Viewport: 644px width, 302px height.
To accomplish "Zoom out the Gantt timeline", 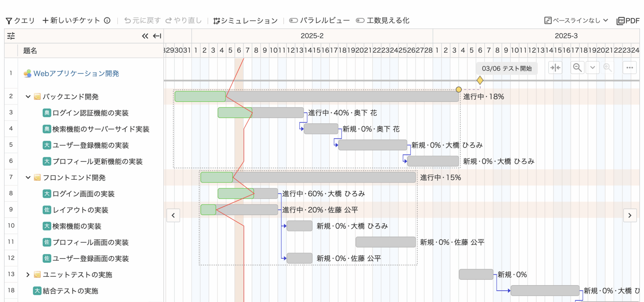I will (577, 68).
